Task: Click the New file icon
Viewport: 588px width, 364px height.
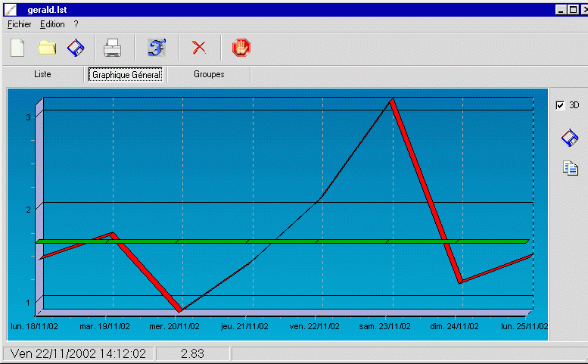Action: (17, 48)
